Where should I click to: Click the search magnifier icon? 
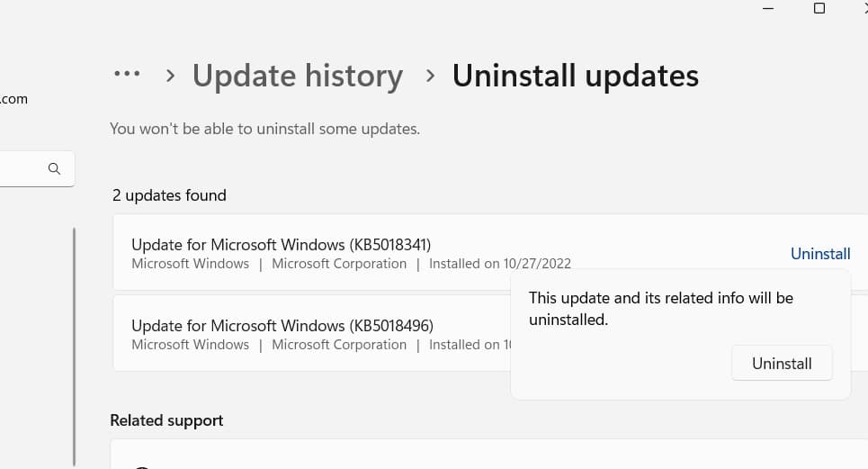pos(54,168)
